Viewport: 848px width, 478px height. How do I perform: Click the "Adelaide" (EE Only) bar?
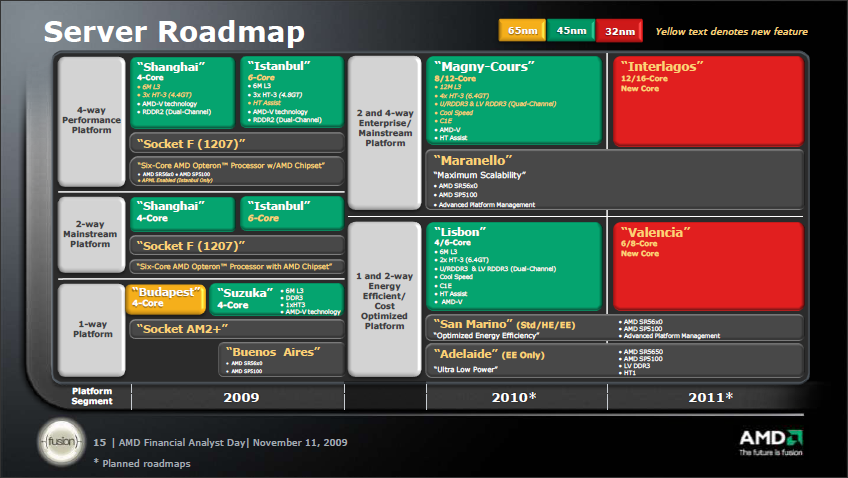[x=614, y=360]
